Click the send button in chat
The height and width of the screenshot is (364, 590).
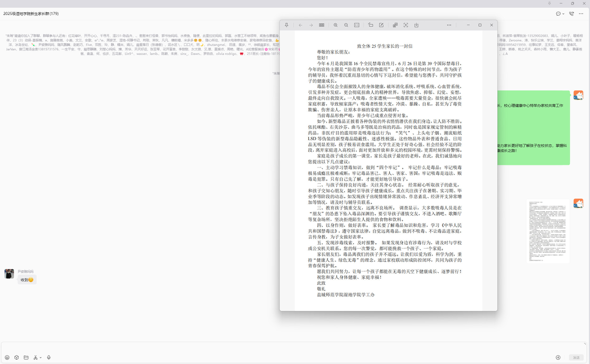tap(576, 357)
